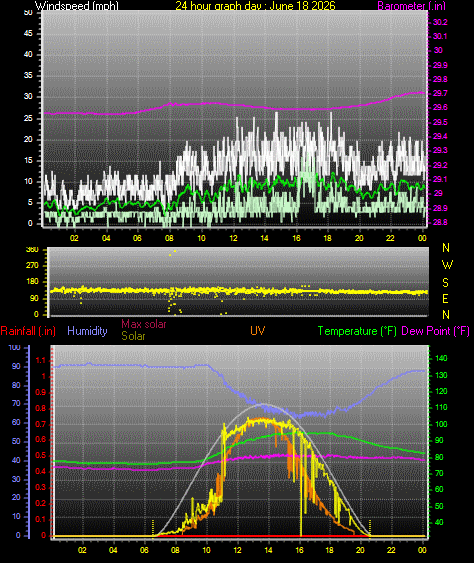
Task: Select hour 04 under the bottom graph
Action: coord(113,550)
